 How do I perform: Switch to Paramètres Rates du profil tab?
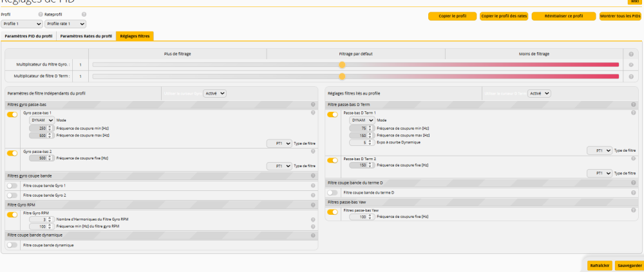(x=86, y=36)
